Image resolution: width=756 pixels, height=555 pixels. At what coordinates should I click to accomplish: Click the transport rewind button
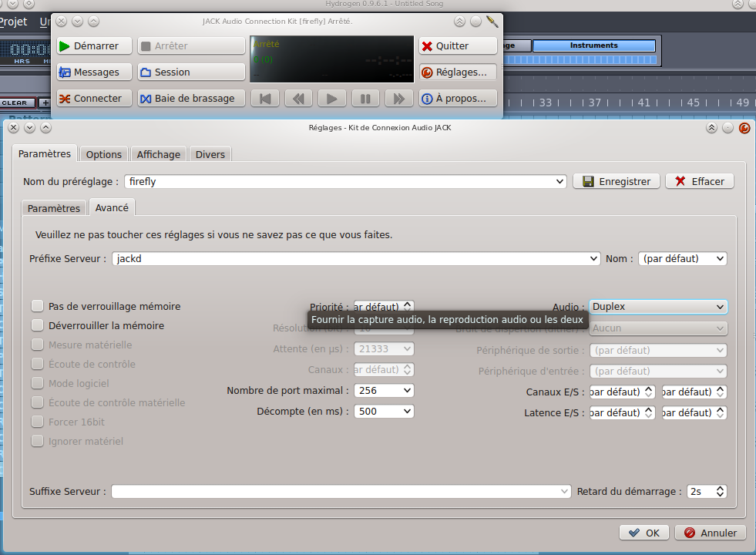[x=298, y=99]
